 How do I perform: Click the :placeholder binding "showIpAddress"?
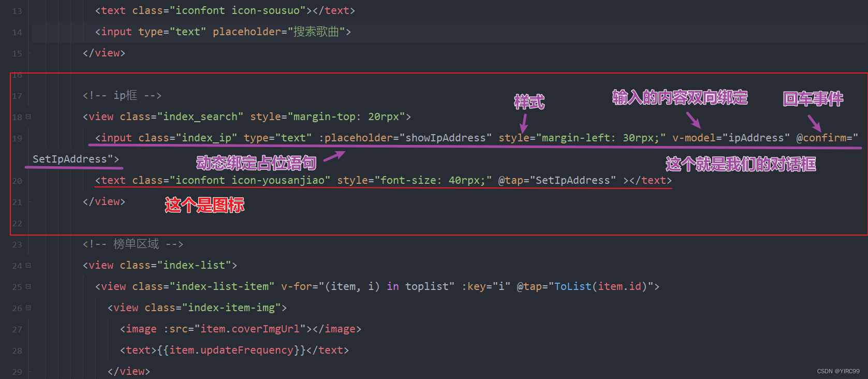[446, 138]
